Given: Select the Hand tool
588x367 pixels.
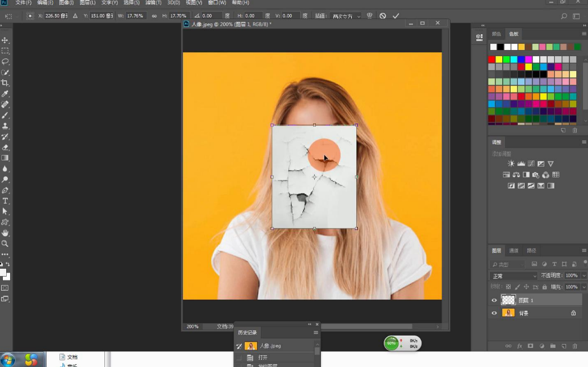Looking at the screenshot, I should pyautogui.click(x=5, y=233).
